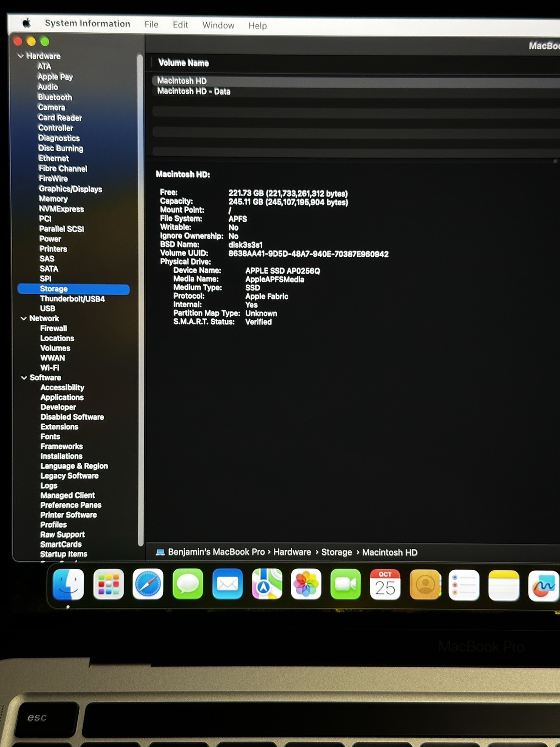The width and height of the screenshot is (560, 747).
Task: Select Installations under Software
Action: pos(61,456)
